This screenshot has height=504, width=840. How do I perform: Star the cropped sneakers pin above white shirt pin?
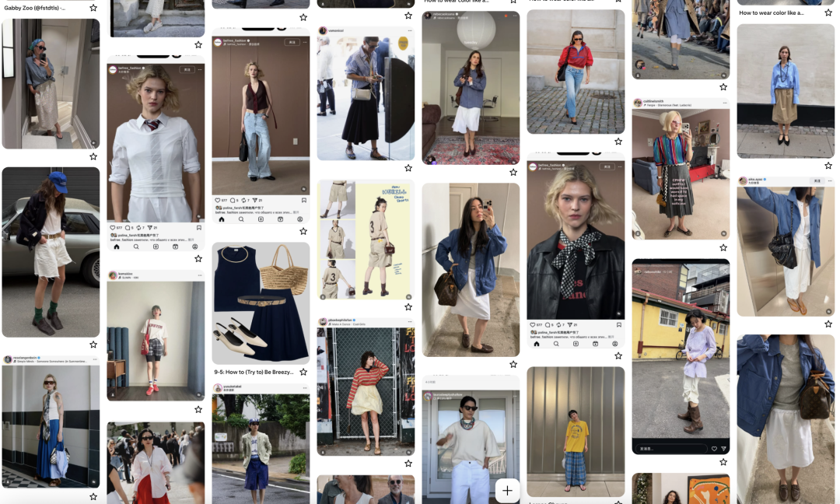[198, 44]
